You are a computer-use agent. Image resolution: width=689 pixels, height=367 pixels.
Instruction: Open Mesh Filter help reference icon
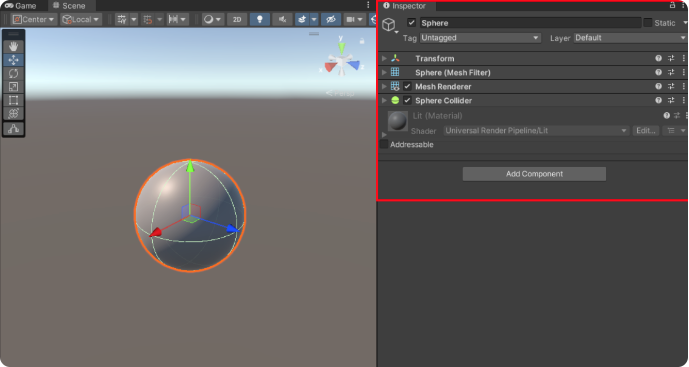(658, 72)
